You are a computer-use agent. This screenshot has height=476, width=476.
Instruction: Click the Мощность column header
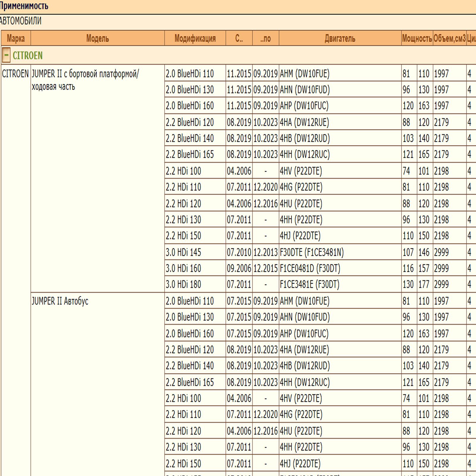coord(417,38)
